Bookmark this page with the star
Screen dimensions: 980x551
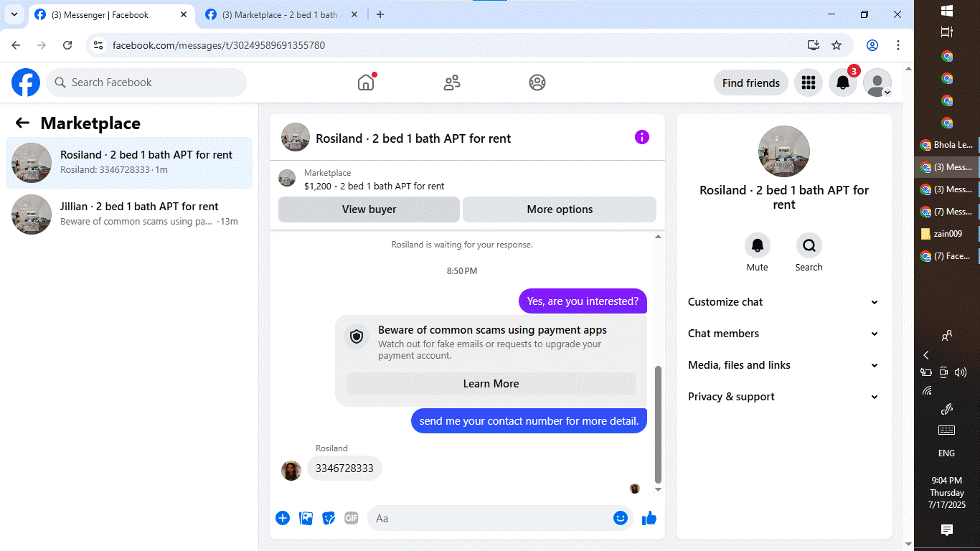coord(837,45)
